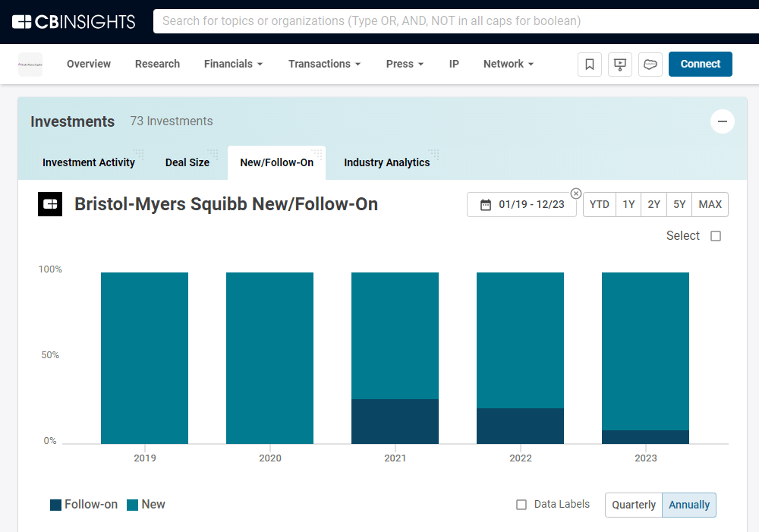Collapse the Investments section
759x532 pixels.
(723, 121)
